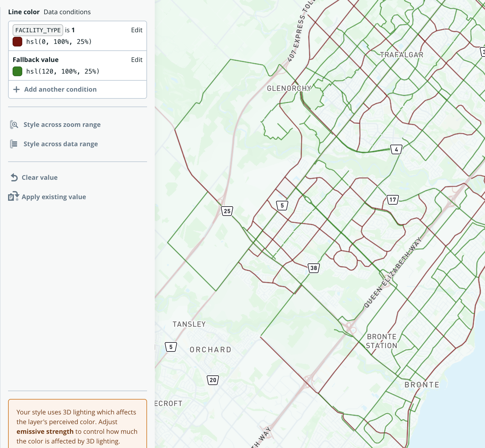Viewport: 485px width, 448px height.
Task: Select Style across data range option
Action: [x=61, y=144]
